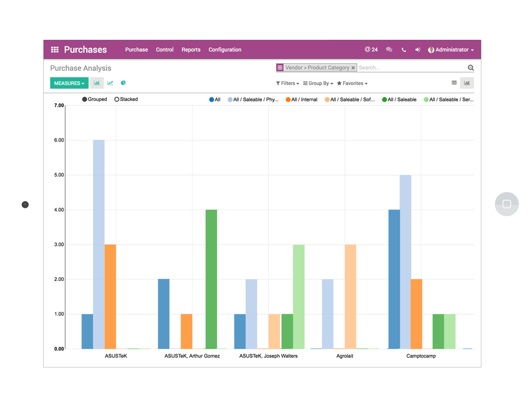Expand the Group By dropdown
This screenshot has height=409, width=532.
(x=318, y=83)
